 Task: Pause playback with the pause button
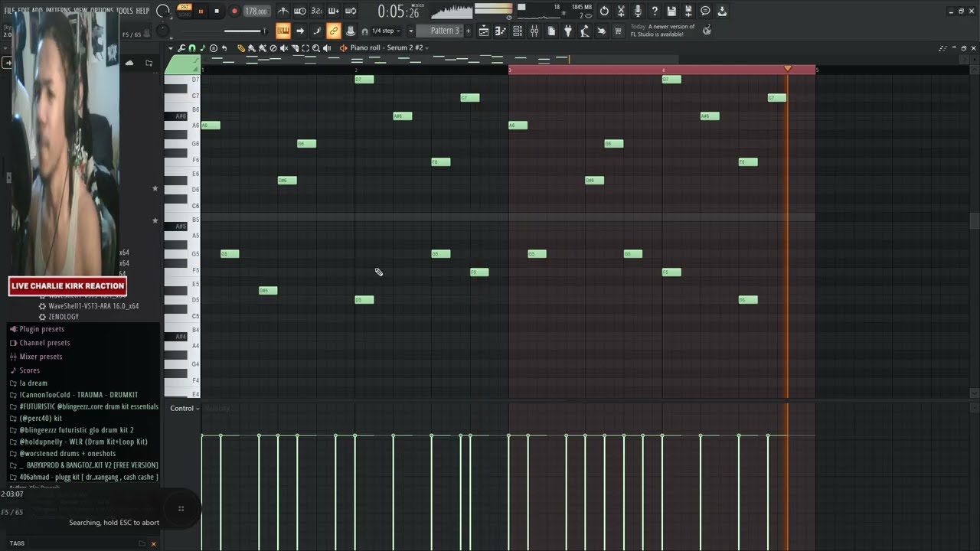point(201,11)
